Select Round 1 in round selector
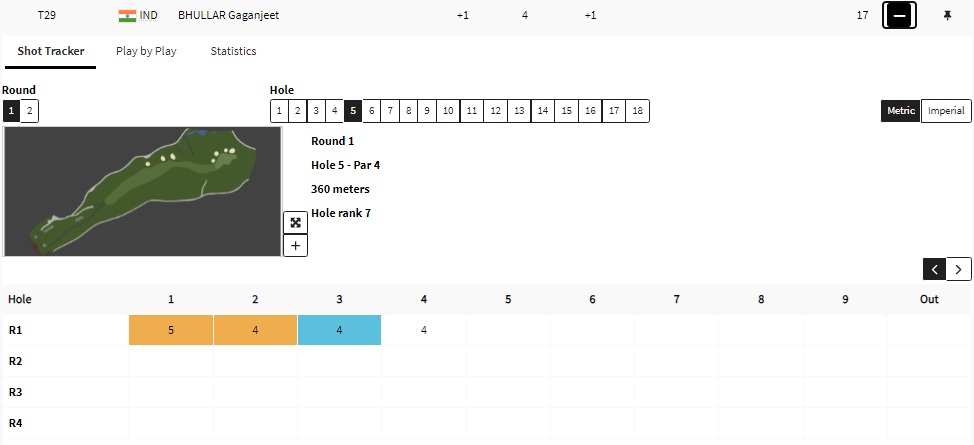The width and height of the screenshot is (974, 445). point(10,111)
